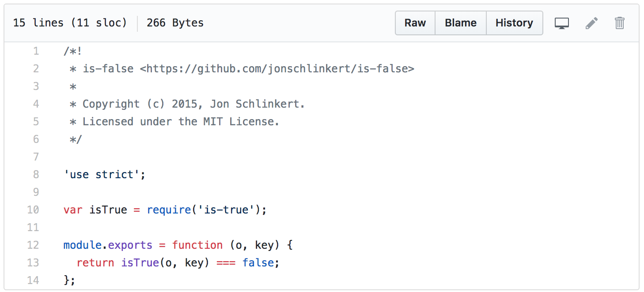The image size is (644, 292).
Task: Select line number 5
Action: click(x=36, y=122)
